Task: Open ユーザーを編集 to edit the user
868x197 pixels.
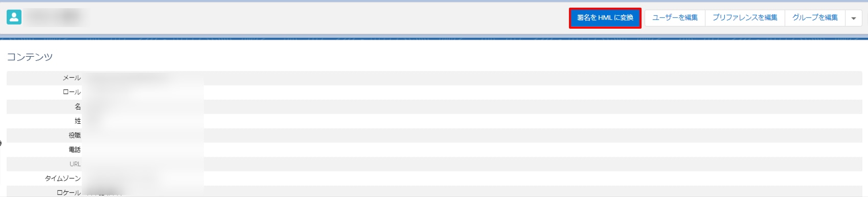Action: 675,18
